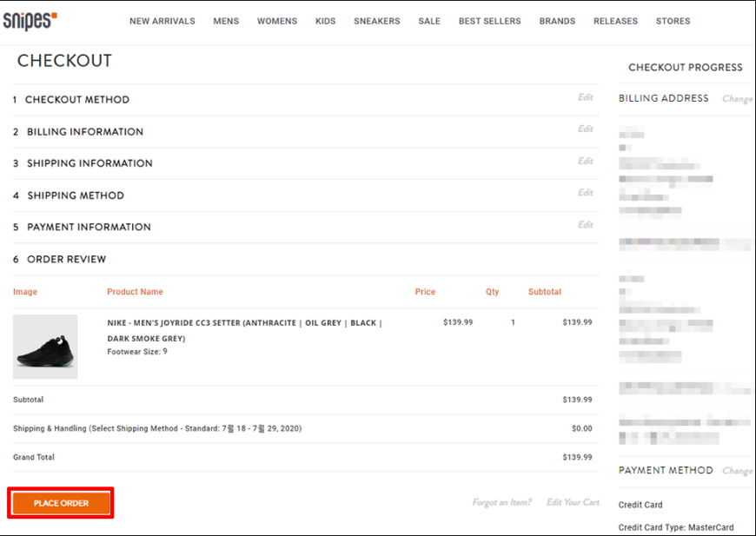
Task: Open the BRANDS menu
Action: (x=557, y=21)
